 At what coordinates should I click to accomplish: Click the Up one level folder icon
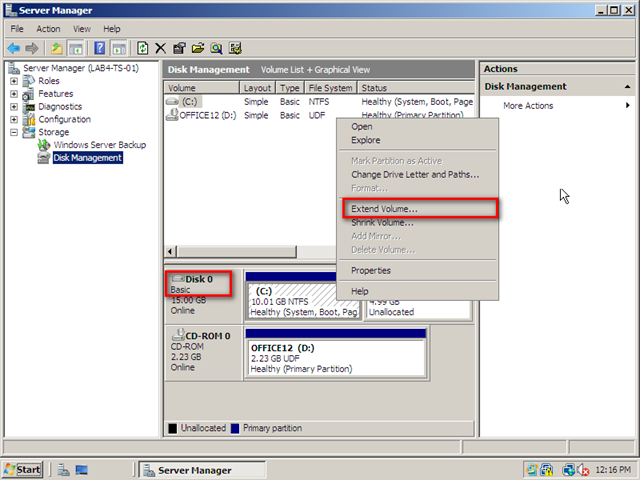click(x=56, y=49)
